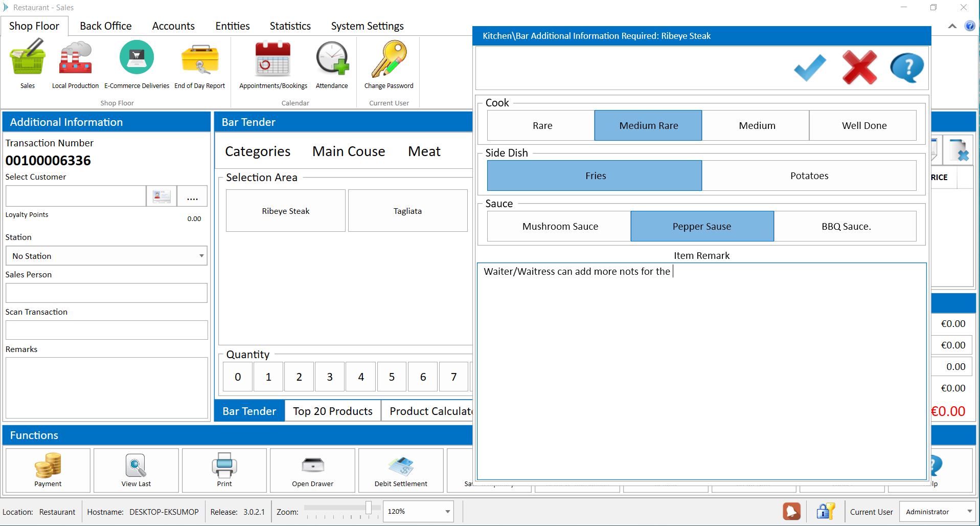Toggle Fries side dish
Screen dimensions: 980x526
[595, 176]
